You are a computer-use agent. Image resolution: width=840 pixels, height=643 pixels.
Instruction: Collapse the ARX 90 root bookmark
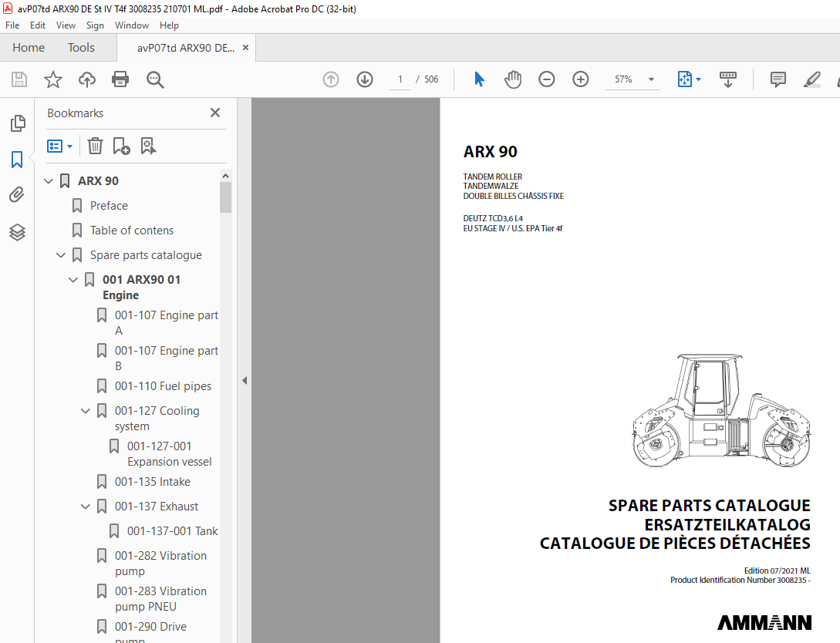pos(49,181)
